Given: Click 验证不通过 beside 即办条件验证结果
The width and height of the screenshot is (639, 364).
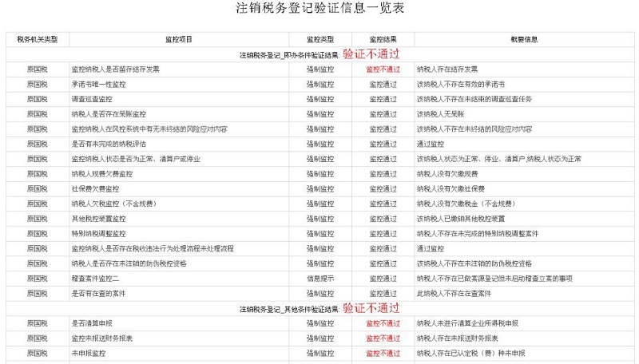Looking at the screenshot, I should (x=371, y=54).
